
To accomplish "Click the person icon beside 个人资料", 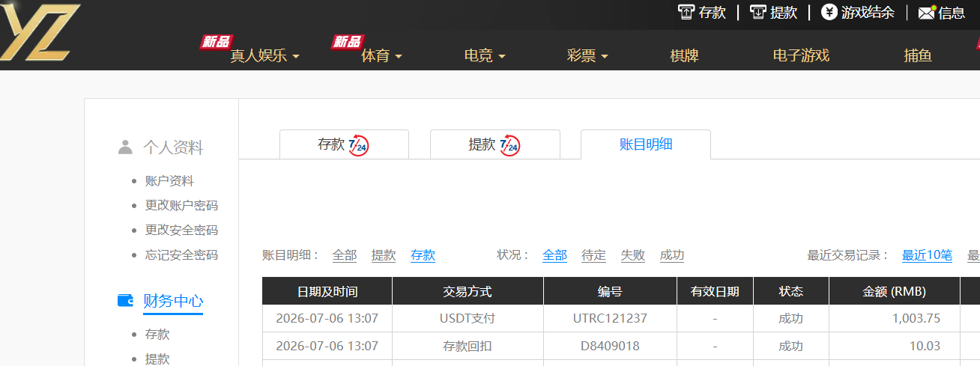I will [125, 147].
